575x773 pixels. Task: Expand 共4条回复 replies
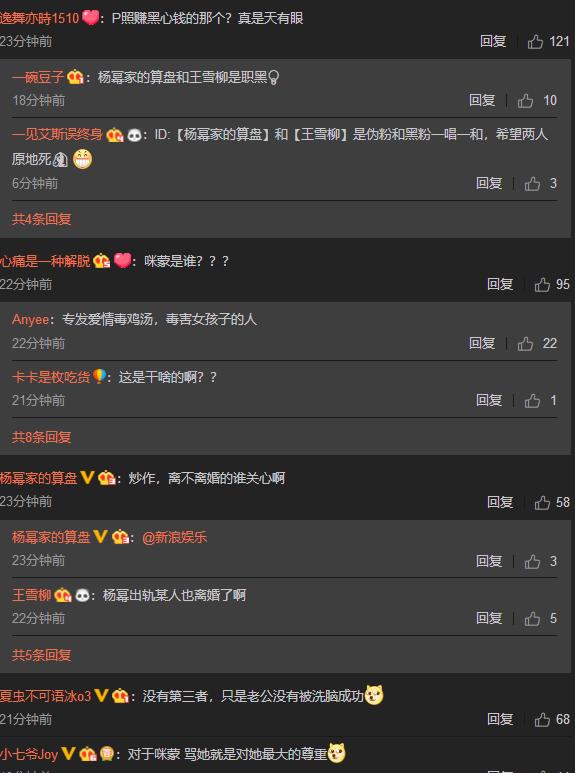point(41,219)
